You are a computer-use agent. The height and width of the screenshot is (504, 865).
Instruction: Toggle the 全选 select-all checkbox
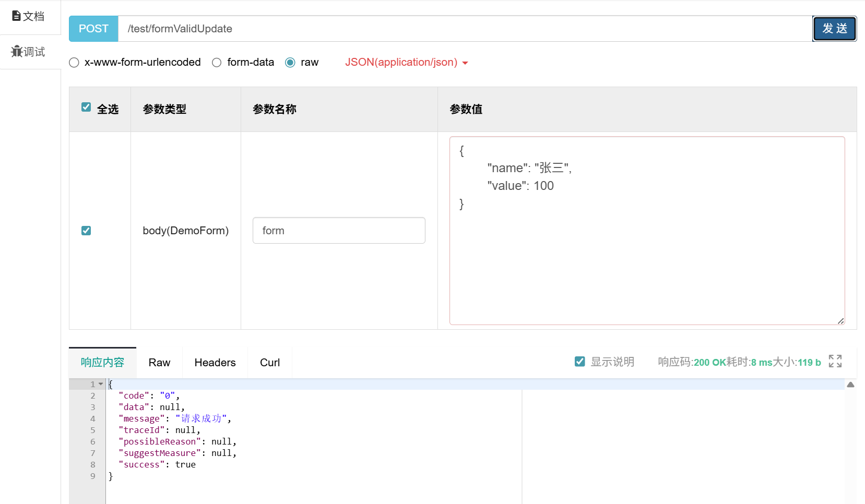(86, 106)
